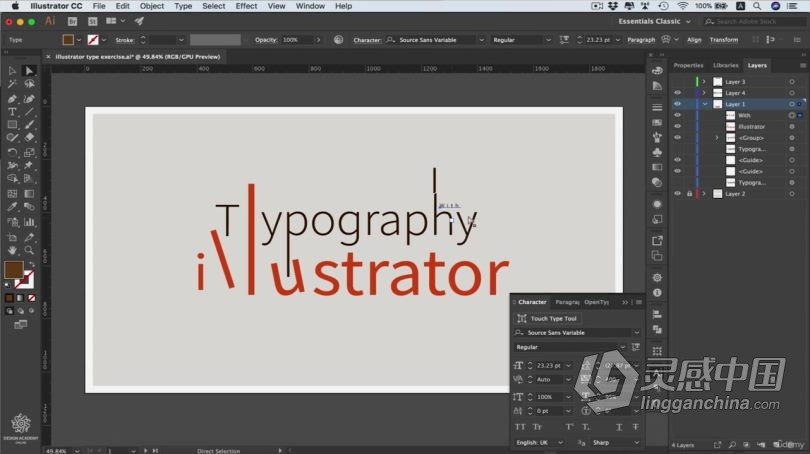Select the Eraser tool
The image size is (810, 454).
pyautogui.click(x=29, y=137)
